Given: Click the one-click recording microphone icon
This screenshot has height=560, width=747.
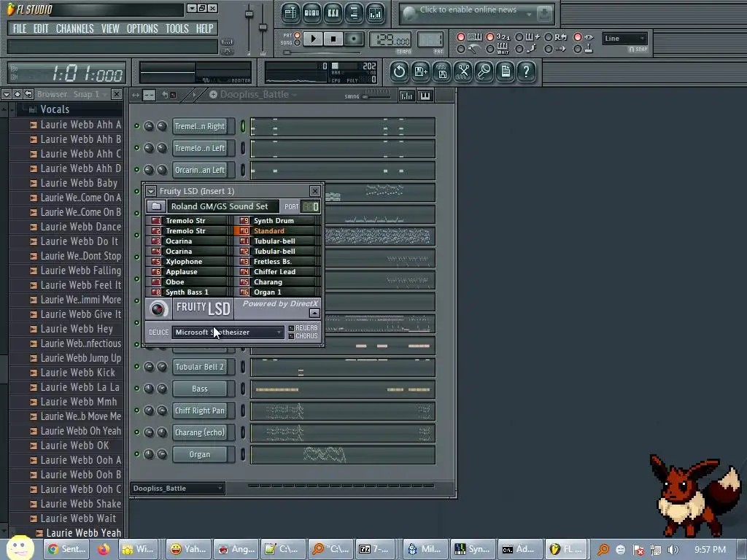Looking at the screenshot, I should click(x=484, y=72).
